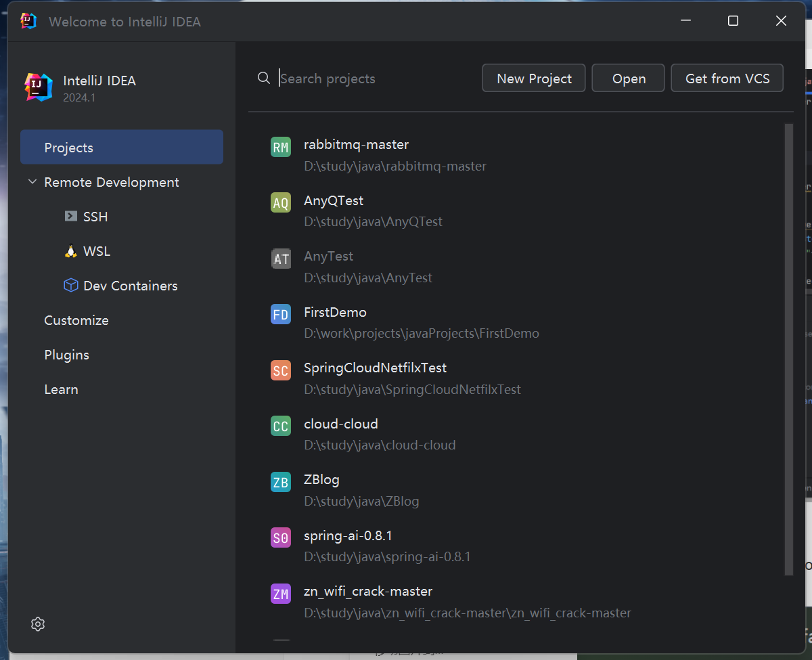The height and width of the screenshot is (660, 812).
Task: Open the zn_wifi_crack-master project
Action: tap(368, 591)
